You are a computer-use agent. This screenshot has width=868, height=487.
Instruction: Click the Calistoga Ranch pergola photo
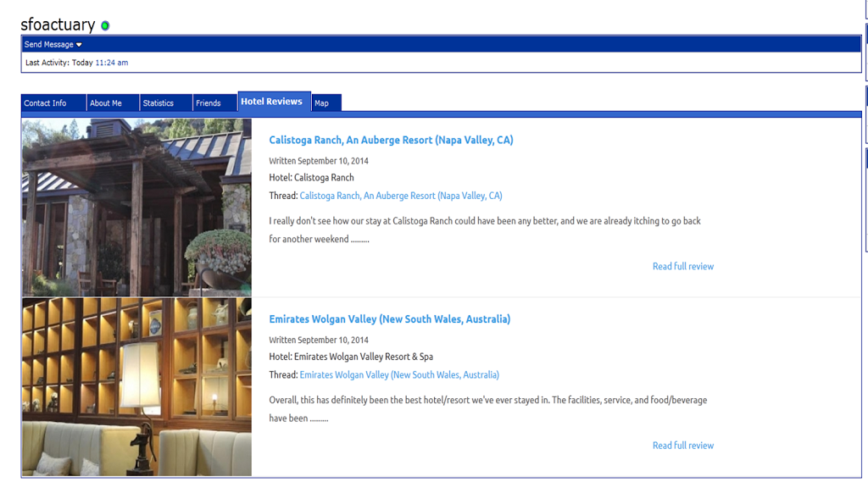point(136,208)
